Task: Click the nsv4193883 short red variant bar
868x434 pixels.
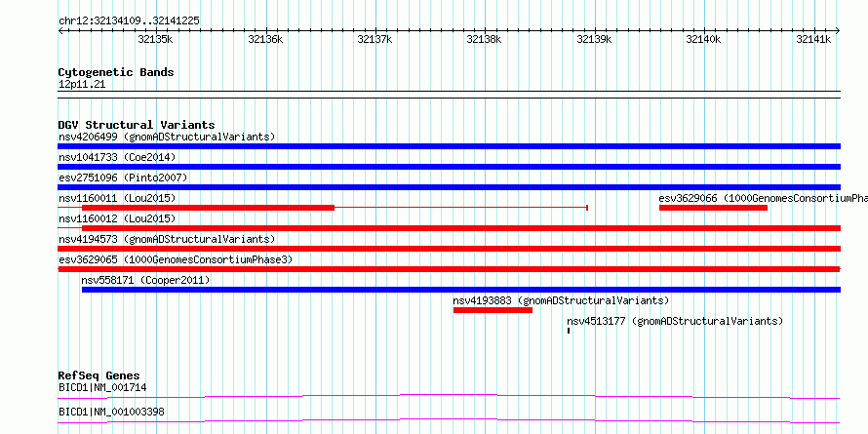Action: coord(493,310)
